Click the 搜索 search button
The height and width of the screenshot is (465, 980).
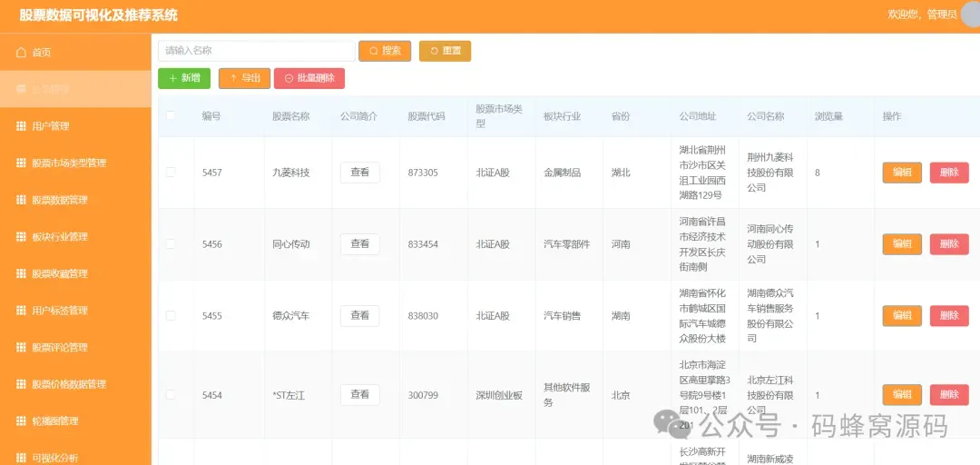[385, 52]
